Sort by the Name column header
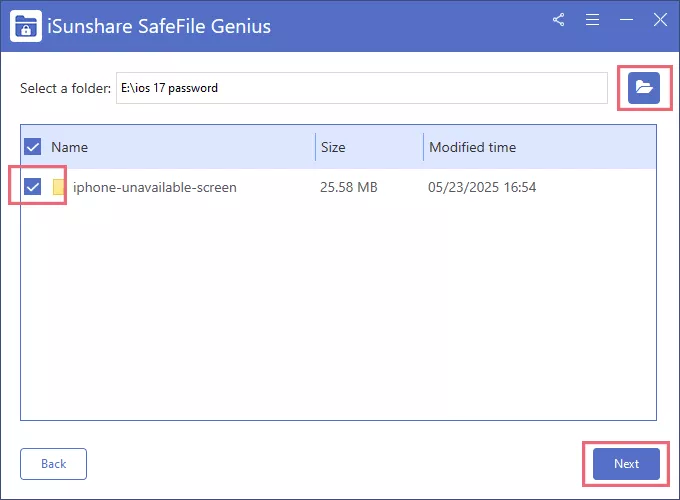Image resolution: width=680 pixels, height=500 pixels. 69,147
